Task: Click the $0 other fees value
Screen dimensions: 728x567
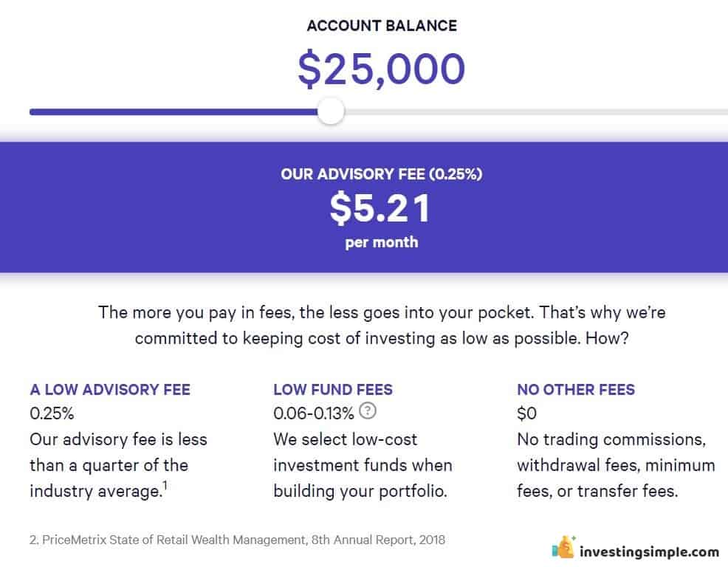Action: click(x=526, y=413)
